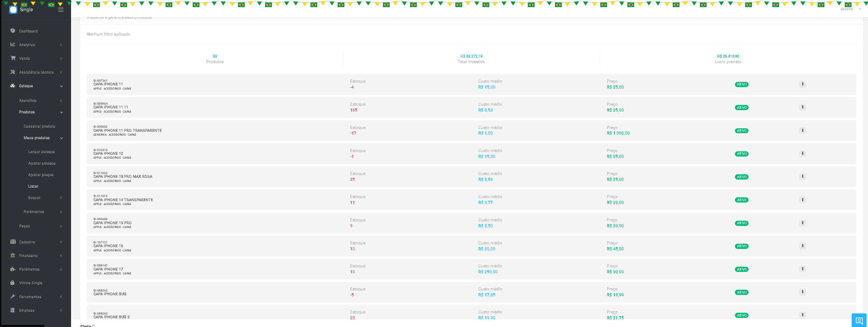The height and width of the screenshot is (327, 868).
Task: Open the devsite user dropdown
Action: [850, 9]
